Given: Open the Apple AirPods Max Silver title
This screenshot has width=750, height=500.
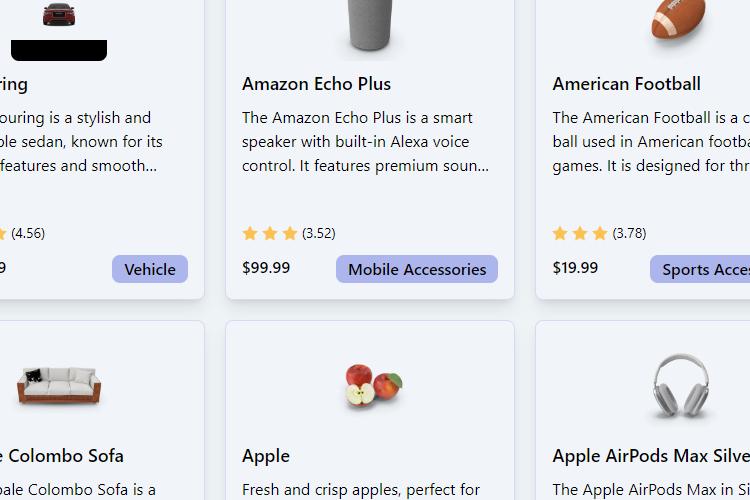Looking at the screenshot, I should 651,456.
